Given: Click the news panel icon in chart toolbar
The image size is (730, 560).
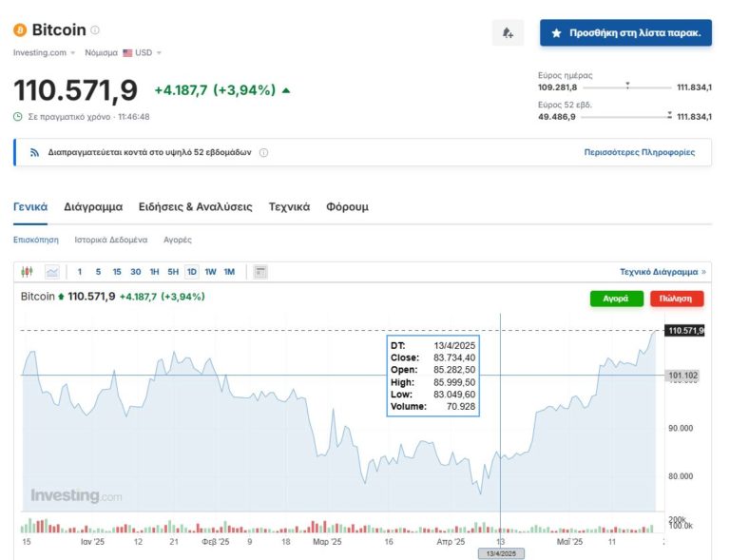Looking at the screenshot, I should (260, 272).
